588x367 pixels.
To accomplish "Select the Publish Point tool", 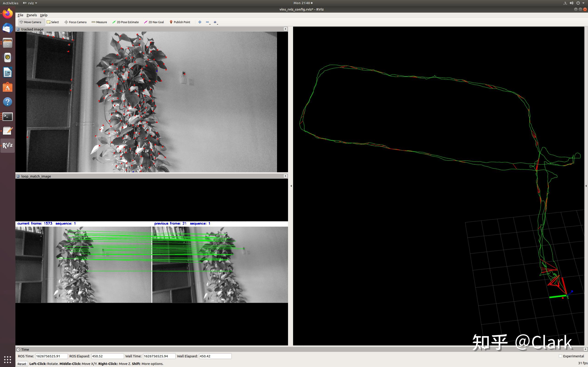I will click(x=180, y=22).
